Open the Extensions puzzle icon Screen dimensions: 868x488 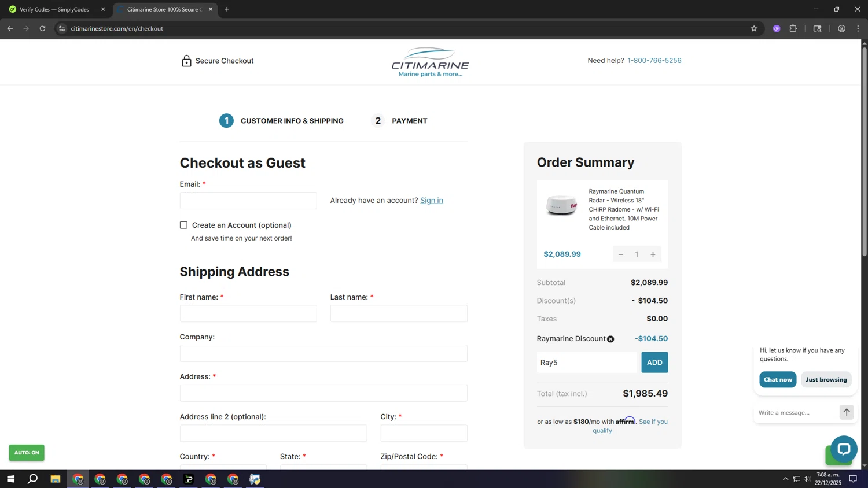(793, 28)
